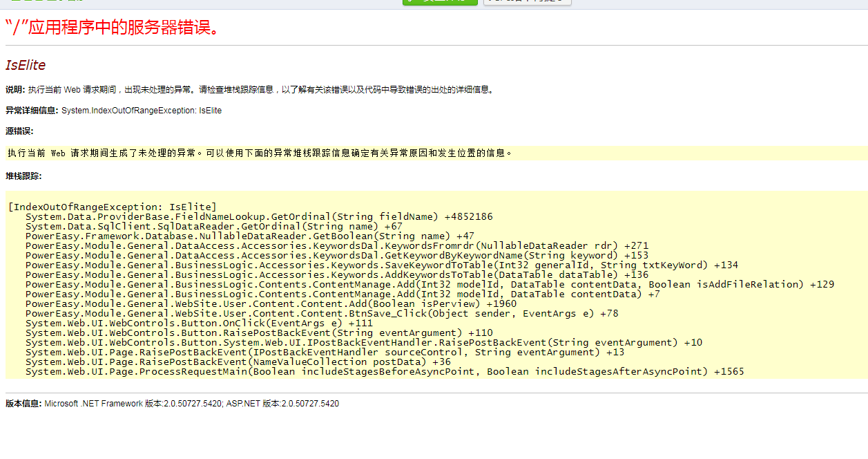Click the red server error heading
Screen dimensions: 868x459
(x=115, y=28)
